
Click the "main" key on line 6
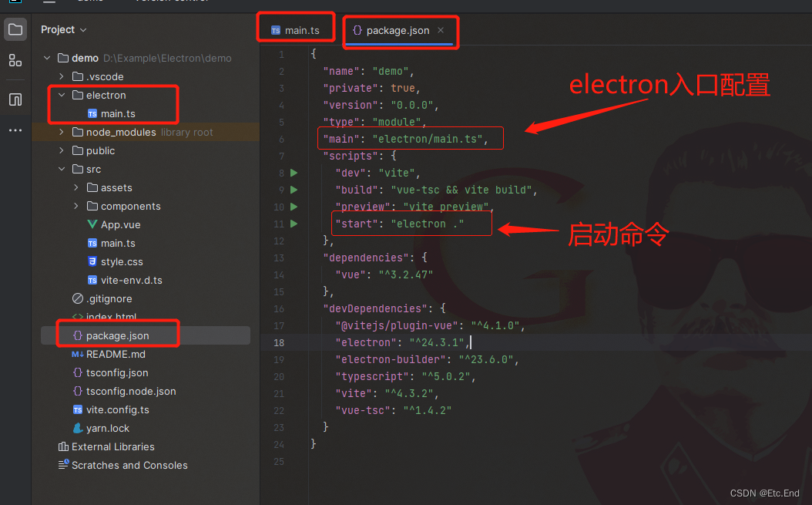(341, 139)
